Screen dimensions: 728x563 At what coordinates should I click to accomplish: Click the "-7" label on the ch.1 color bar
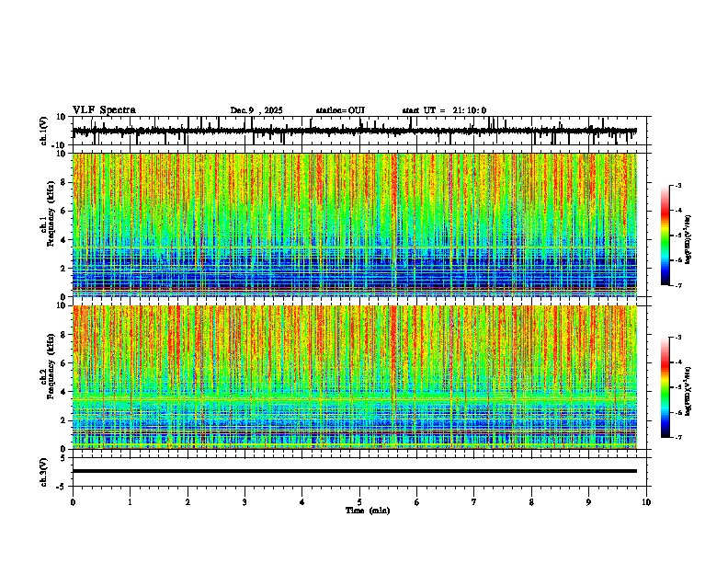coord(677,285)
